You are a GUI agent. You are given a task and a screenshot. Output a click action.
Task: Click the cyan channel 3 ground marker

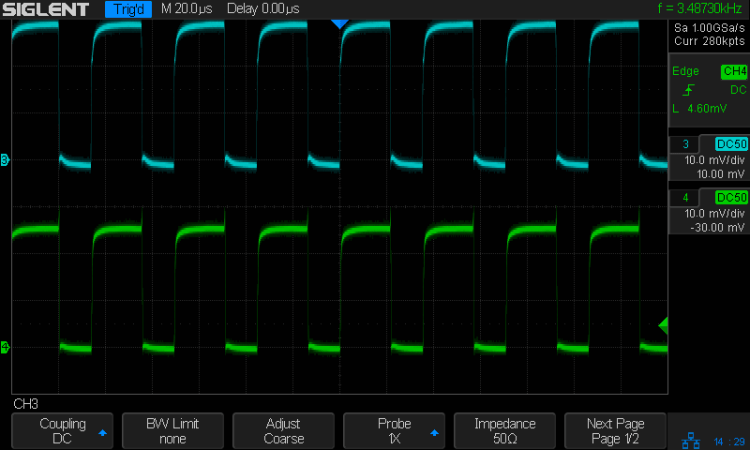pyautogui.click(x=5, y=160)
